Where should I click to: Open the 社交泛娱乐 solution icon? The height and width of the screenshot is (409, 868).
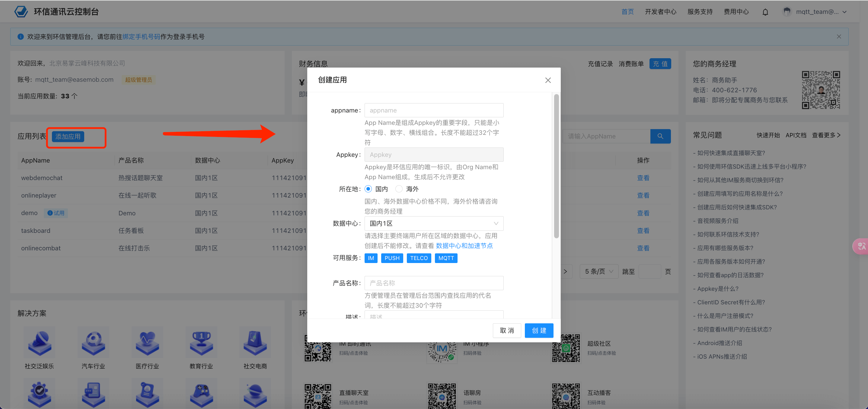pyautogui.click(x=40, y=343)
